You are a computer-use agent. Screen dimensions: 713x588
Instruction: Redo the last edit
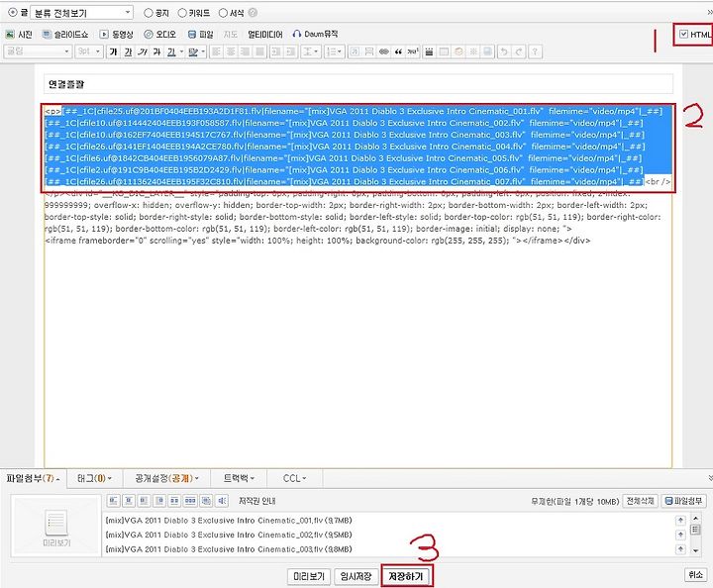pyautogui.click(x=519, y=51)
